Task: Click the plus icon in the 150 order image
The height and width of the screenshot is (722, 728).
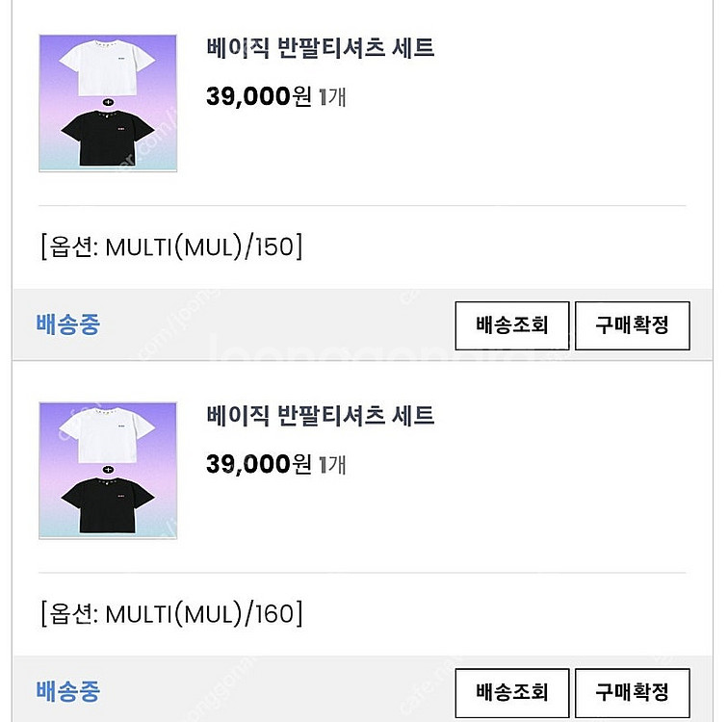Action: click(108, 102)
